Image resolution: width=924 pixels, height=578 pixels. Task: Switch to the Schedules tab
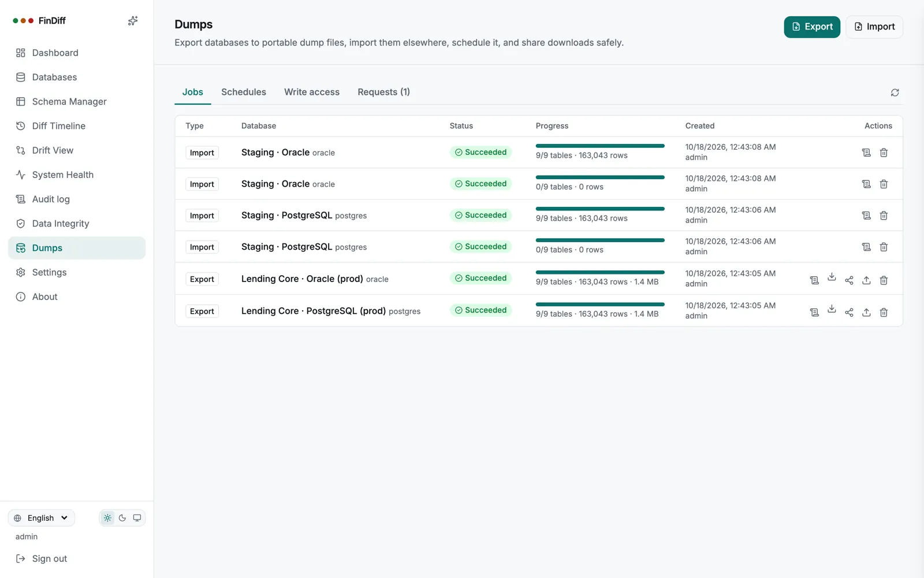pyautogui.click(x=244, y=92)
